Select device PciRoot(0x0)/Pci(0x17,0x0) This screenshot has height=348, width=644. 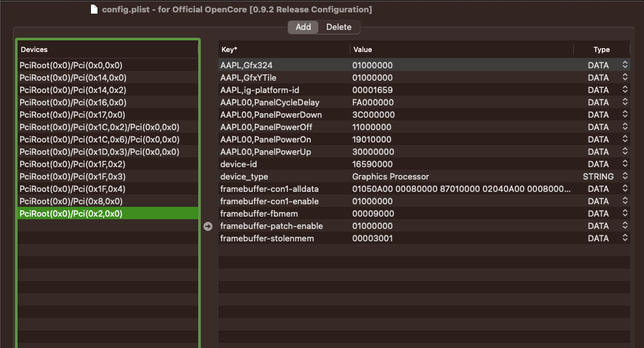[108, 114]
